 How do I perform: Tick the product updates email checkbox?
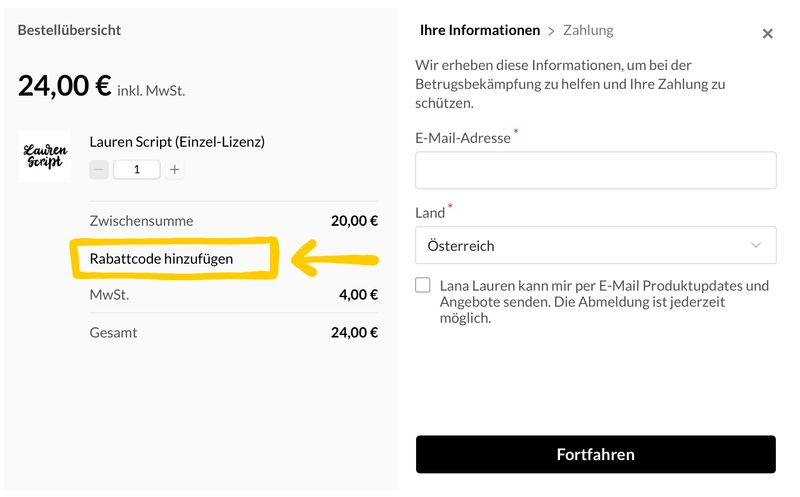tap(423, 286)
